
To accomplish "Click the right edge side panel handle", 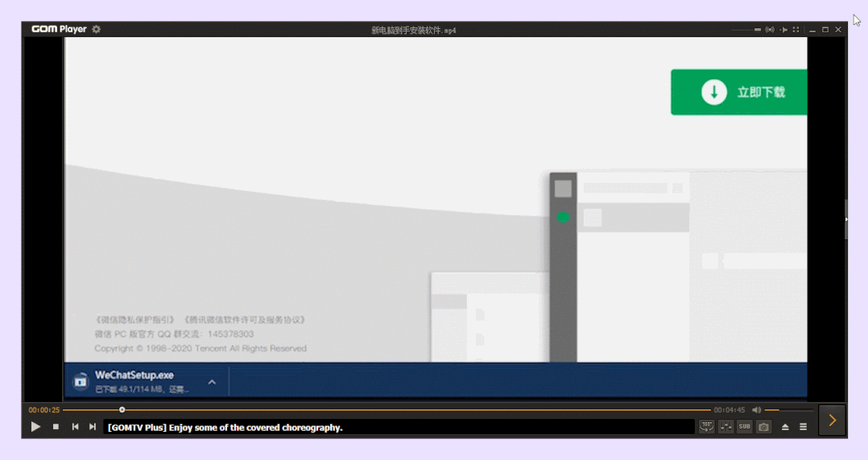I will point(845,219).
